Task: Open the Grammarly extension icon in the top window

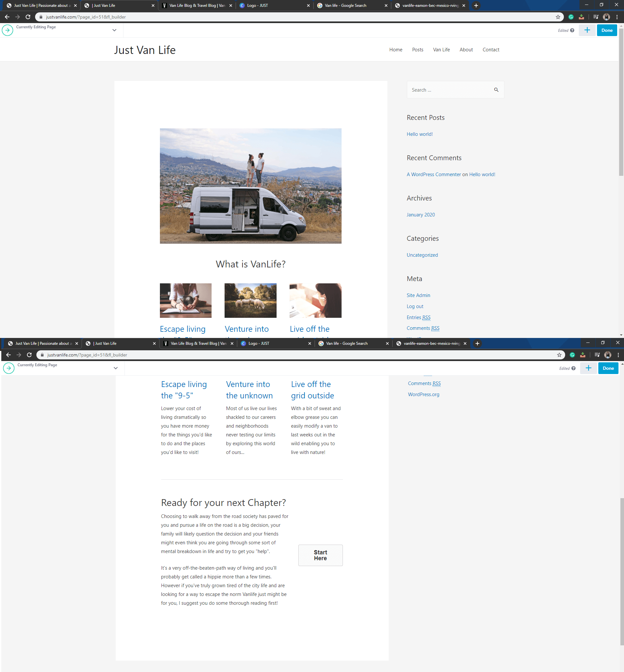Action: point(571,17)
